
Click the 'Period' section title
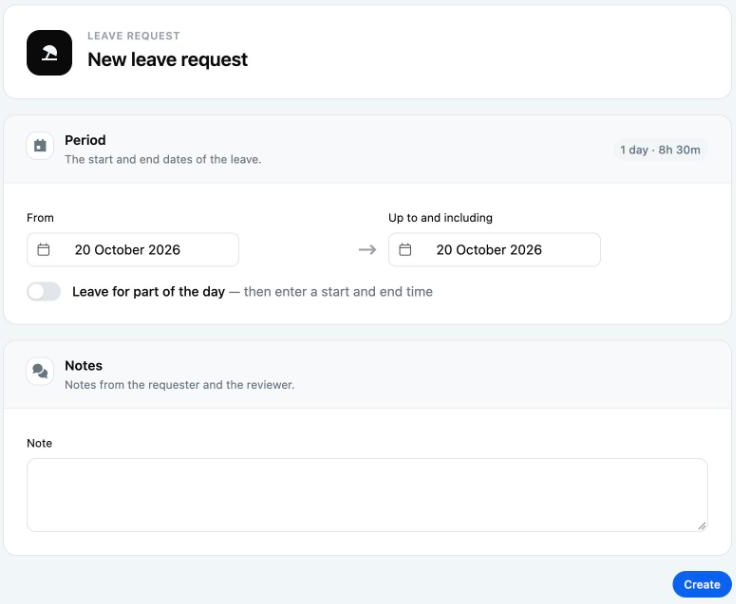(85, 140)
